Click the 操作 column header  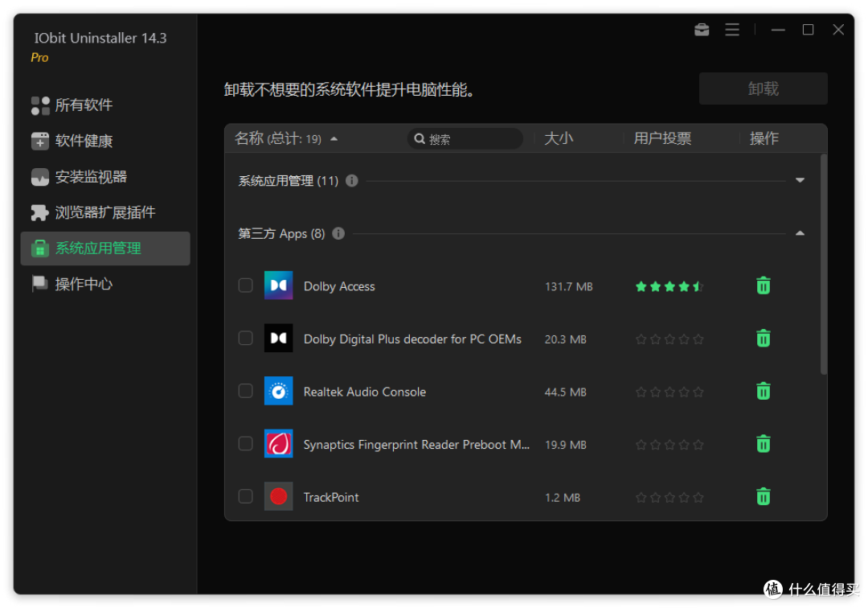[x=764, y=138]
